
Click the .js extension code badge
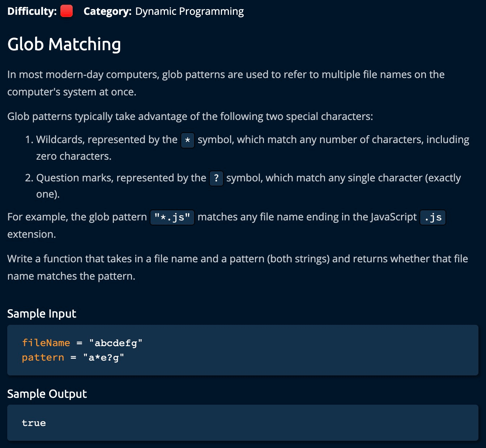[433, 217]
